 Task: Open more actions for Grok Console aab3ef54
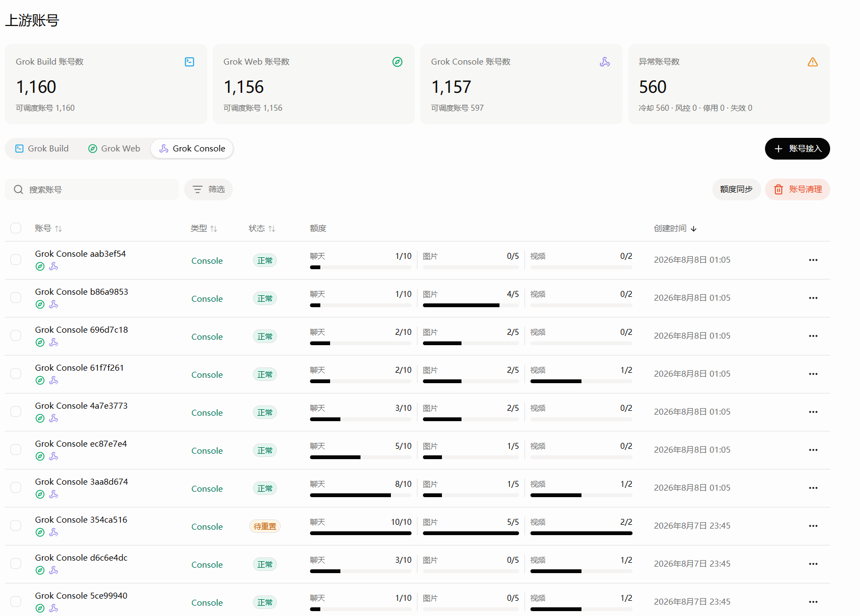pos(813,260)
